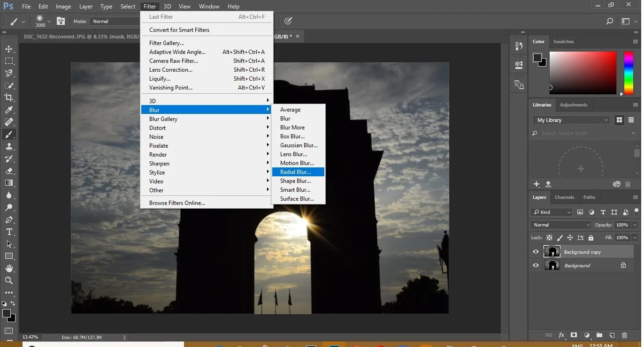The height and width of the screenshot is (347, 644).
Task: Select the Clone Stamp tool
Action: 9,146
